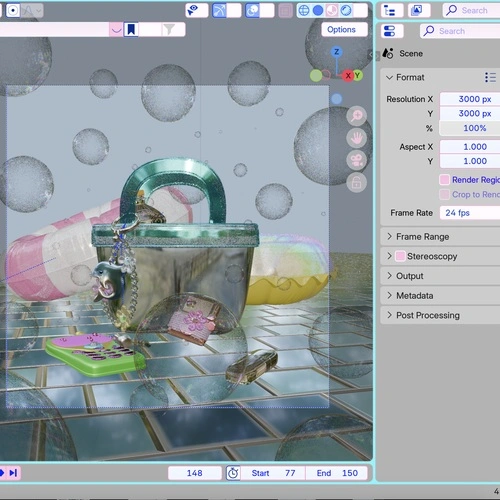Click the zoom view magnifier button
This screenshot has height=500, width=500.
click(356, 116)
